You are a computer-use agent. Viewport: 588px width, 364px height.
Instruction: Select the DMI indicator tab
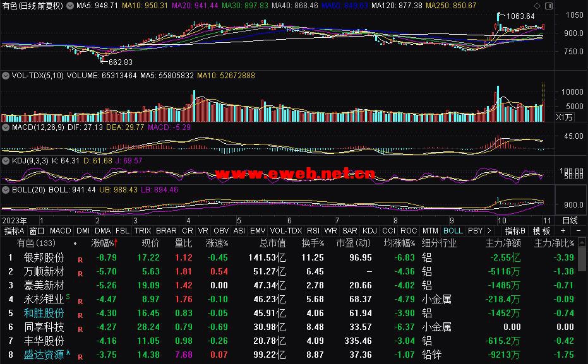tap(83, 231)
